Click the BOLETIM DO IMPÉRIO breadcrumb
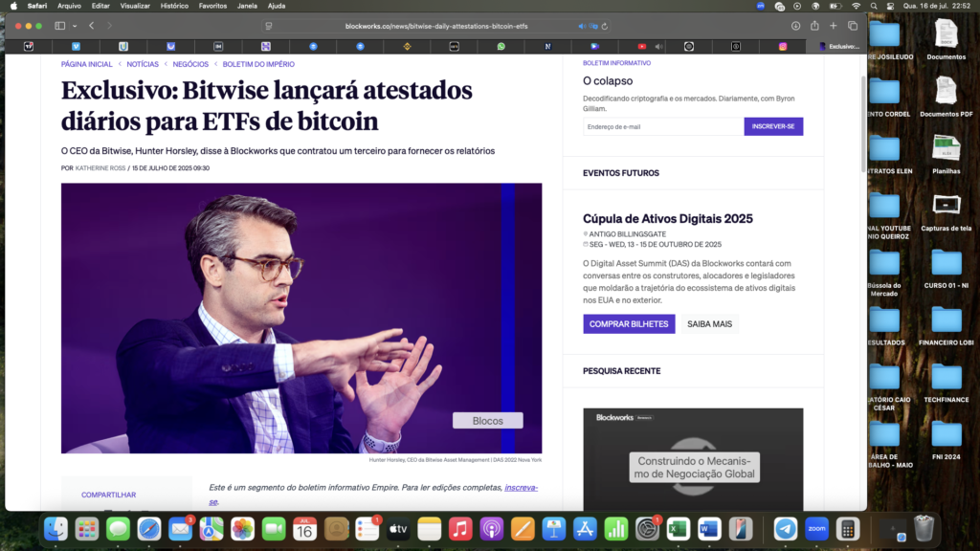The image size is (980, 551). [258, 64]
